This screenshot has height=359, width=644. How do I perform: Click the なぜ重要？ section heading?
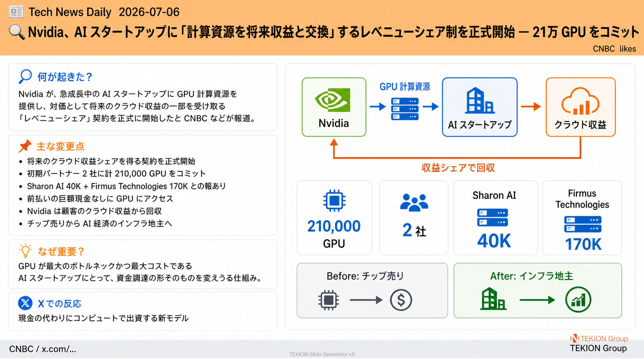pyautogui.click(x=61, y=251)
